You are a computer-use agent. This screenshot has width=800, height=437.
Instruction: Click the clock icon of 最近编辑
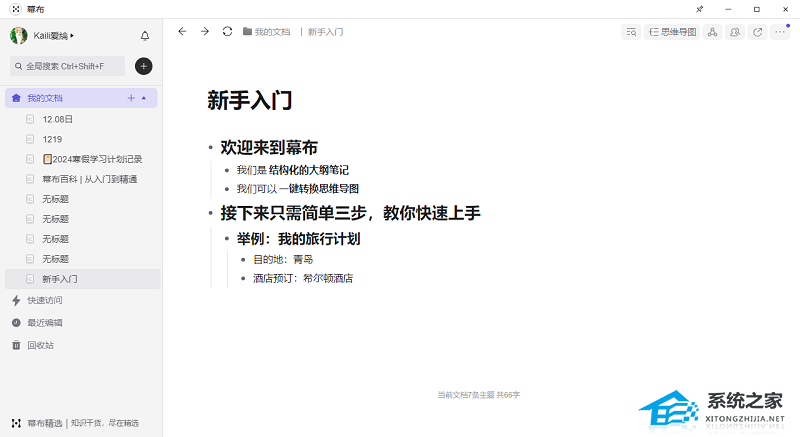coord(16,323)
